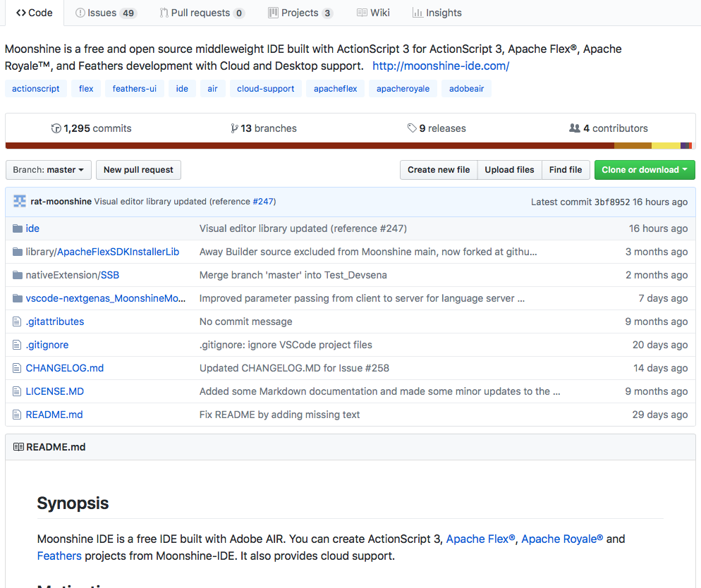Click folder icon beside ide
The height and width of the screenshot is (588, 701).
click(x=18, y=228)
